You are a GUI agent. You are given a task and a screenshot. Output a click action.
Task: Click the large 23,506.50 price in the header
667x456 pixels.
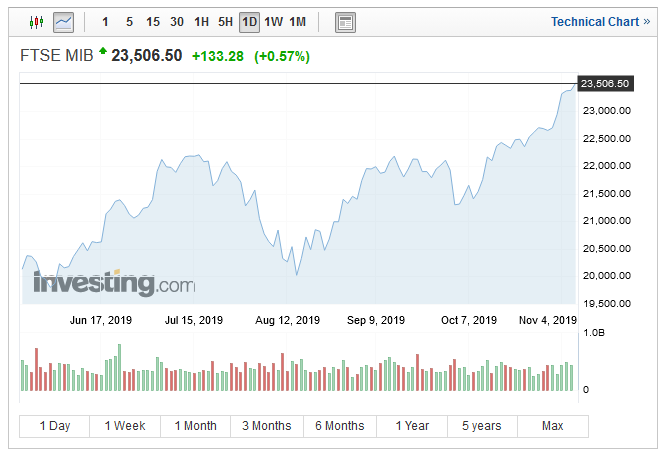pyautogui.click(x=147, y=56)
